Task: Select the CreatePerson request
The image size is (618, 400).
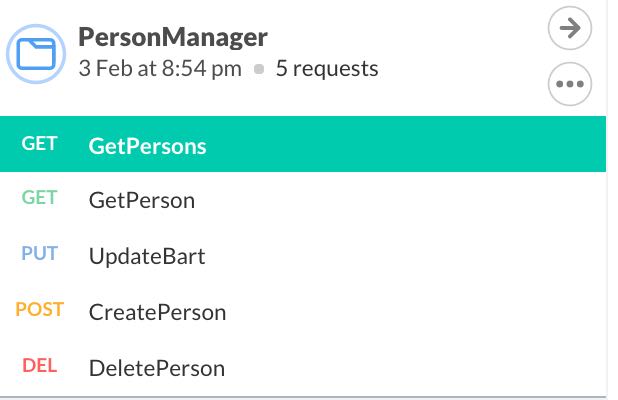Action: click(x=157, y=312)
